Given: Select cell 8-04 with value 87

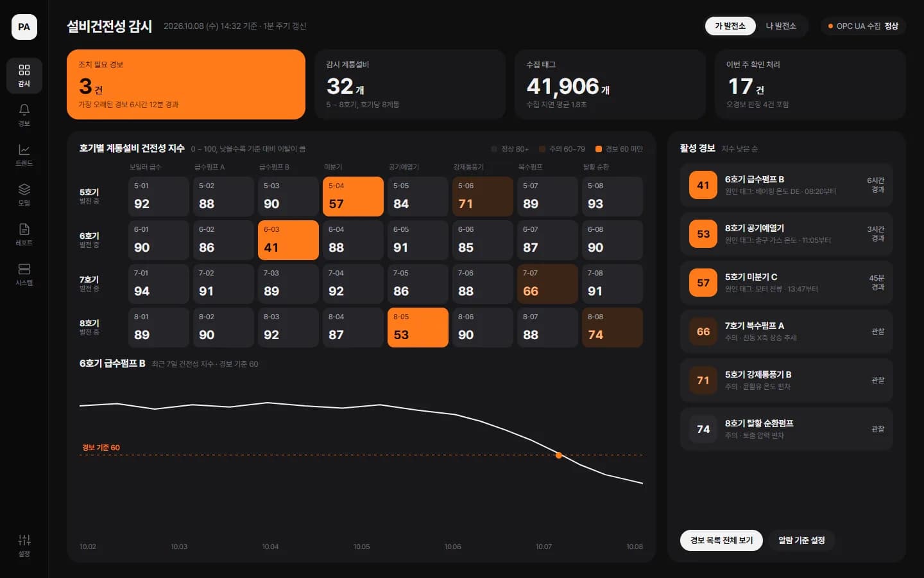Looking at the screenshot, I should tap(353, 328).
